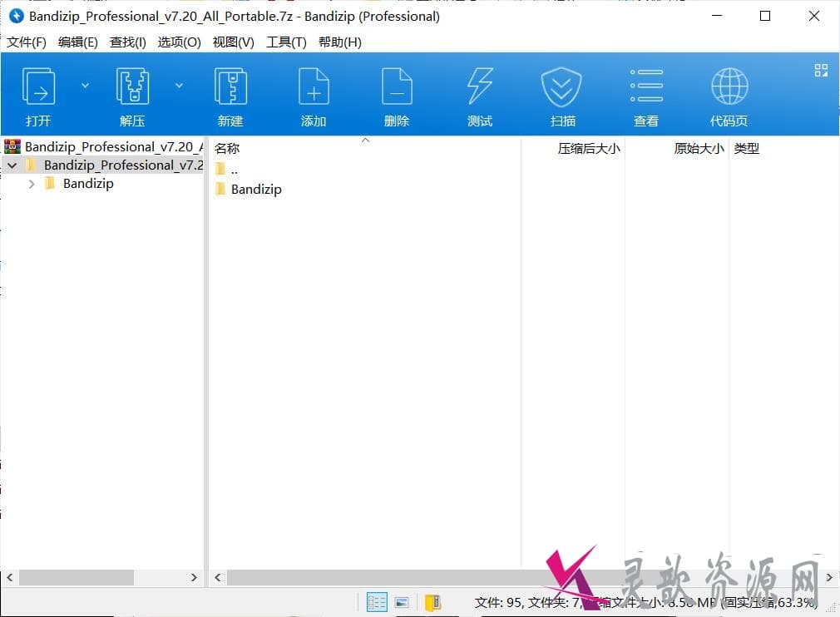Click the tree pane's horizontal scrollbar thumb
This screenshot has height=617, width=840.
click(77, 577)
